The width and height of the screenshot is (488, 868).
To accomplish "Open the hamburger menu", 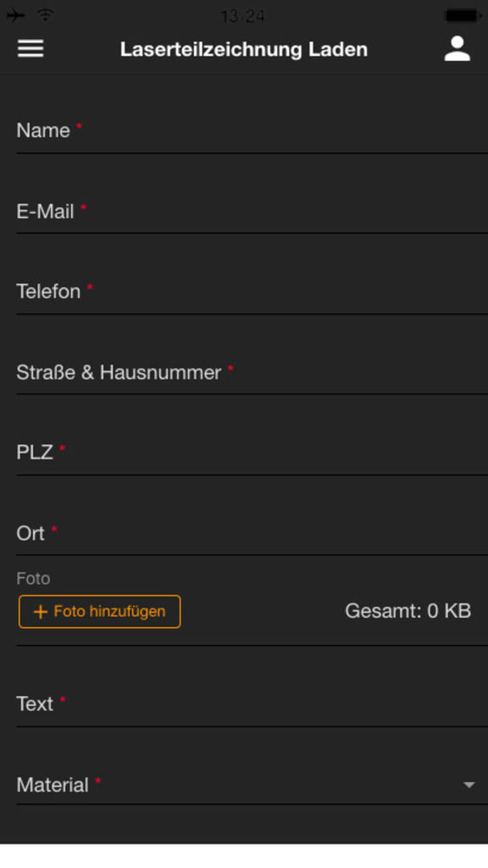I will [x=30, y=48].
